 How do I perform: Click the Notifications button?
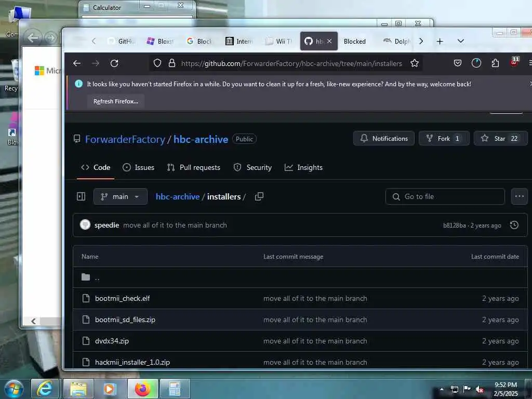click(x=384, y=138)
